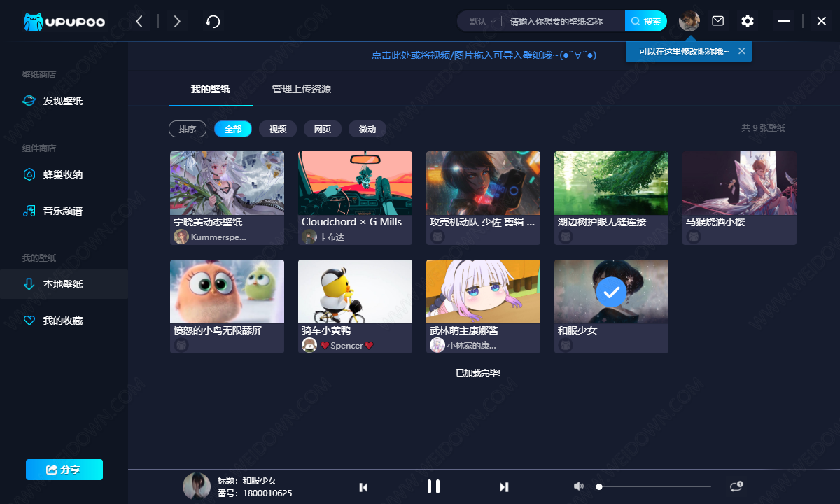Viewport: 840px width, 504px height.
Task: Open the 默认 search type dropdown
Action: 483,22
